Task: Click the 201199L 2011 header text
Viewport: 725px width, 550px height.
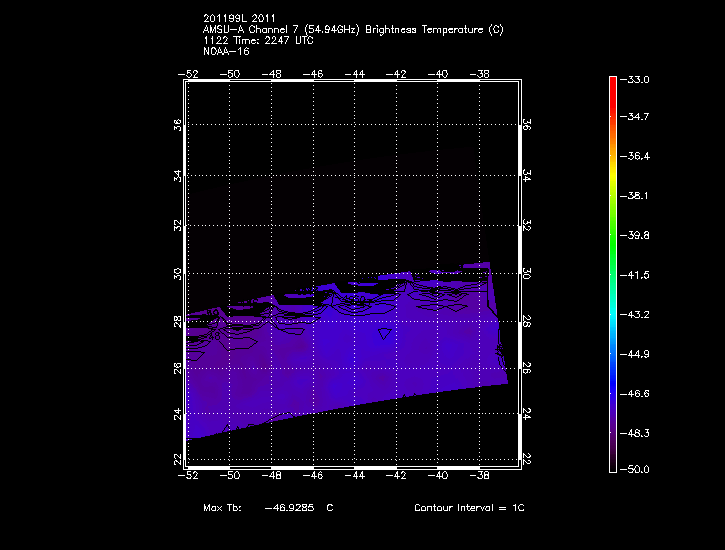Action: [239, 19]
